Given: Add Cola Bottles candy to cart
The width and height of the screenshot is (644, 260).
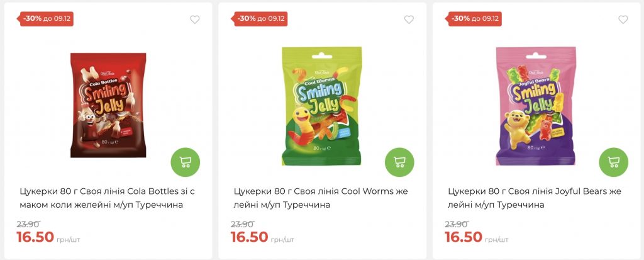Looking at the screenshot, I should tap(186, 162).
